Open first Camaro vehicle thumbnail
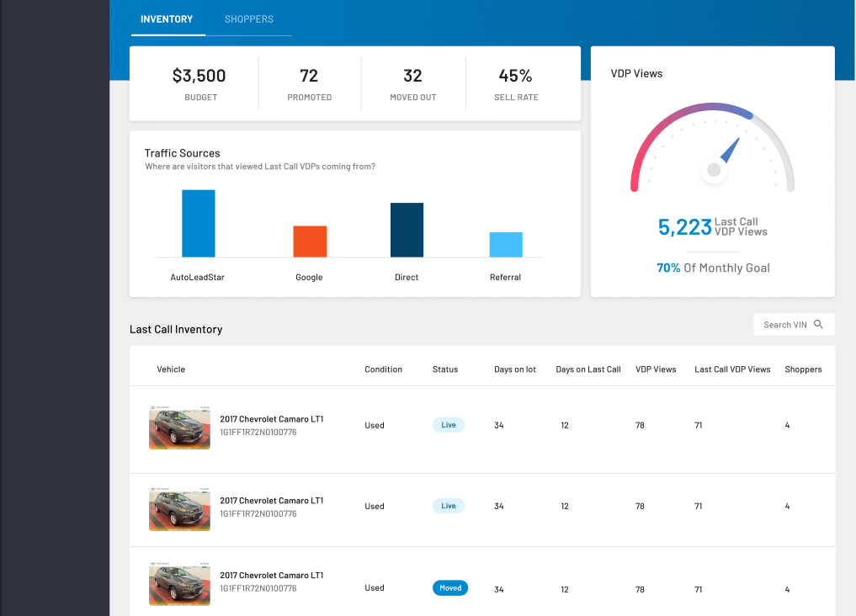The width and height of the screenshot is (856, 616). point(179,427)
